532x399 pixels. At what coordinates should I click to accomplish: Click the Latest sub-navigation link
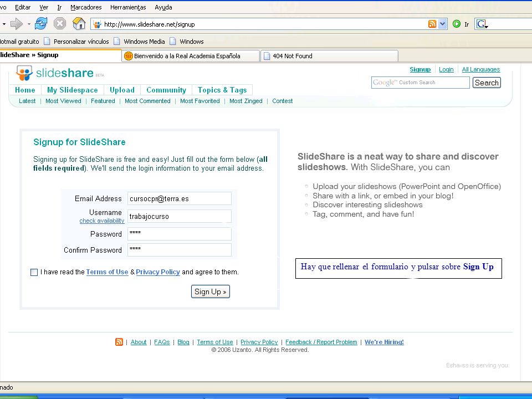(x=27, y=101)
